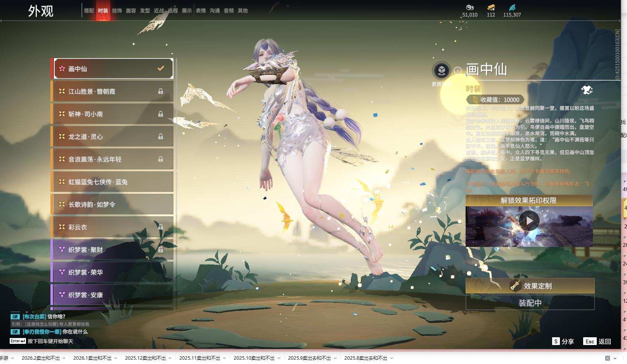The height and width of the screenshot is (364, 627).
Task: Click lock icon on 江山胜景·簪朝霞
Action: pyautogui.click(x=161, y=91)
